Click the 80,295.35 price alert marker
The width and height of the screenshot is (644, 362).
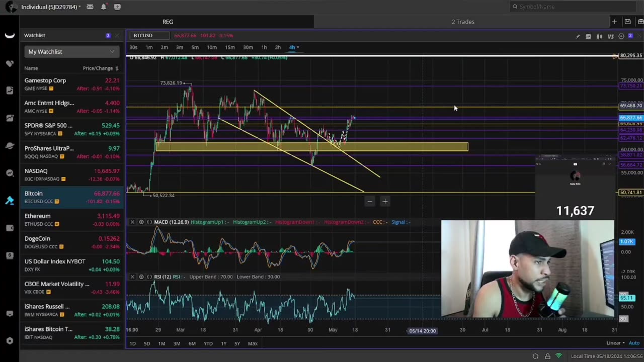click(x=630, y=55)
